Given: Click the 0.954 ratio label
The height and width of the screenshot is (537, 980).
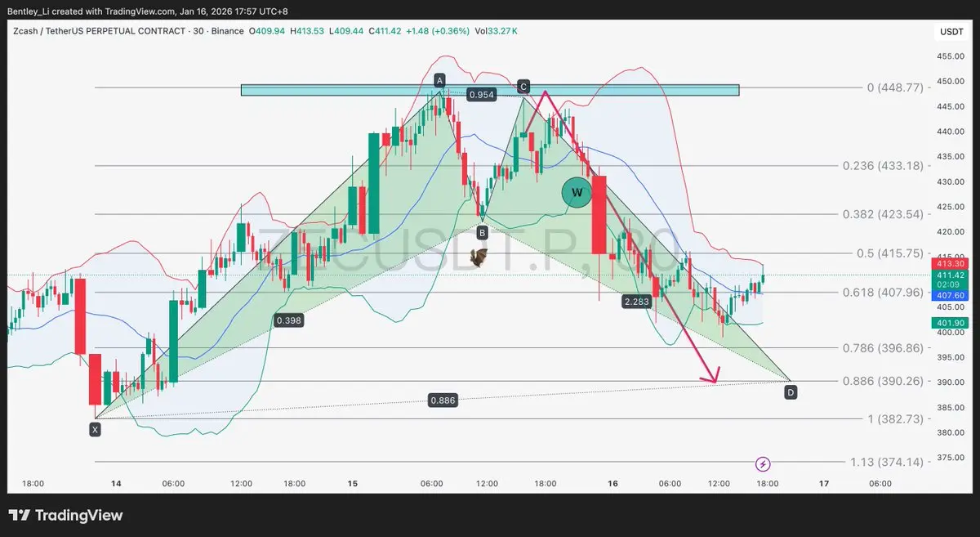Looking at the screenshot, I should tap(482, 95).
